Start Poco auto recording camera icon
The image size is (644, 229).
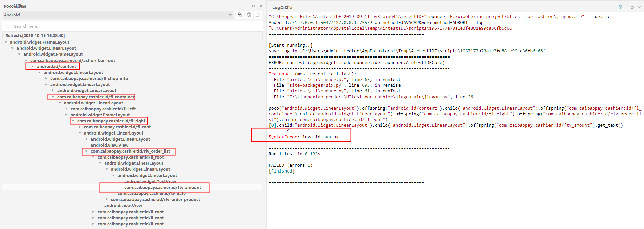[258, 15]
